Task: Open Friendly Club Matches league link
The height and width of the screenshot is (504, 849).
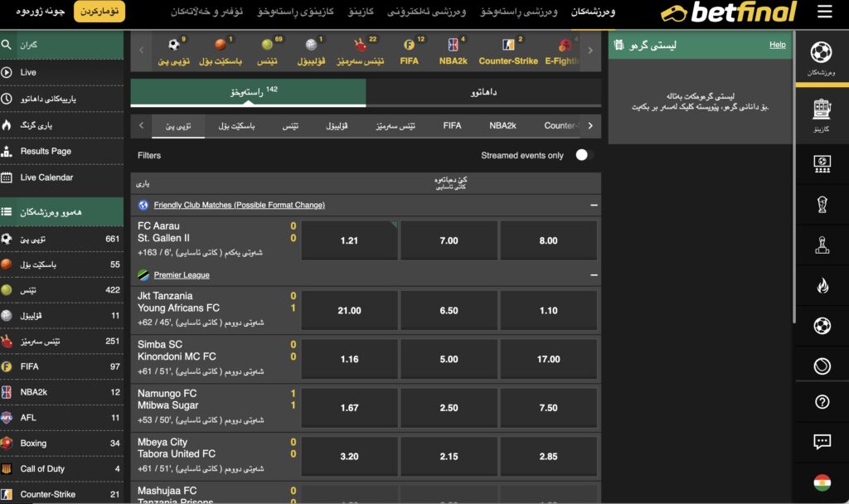Action: click(240, 206)
